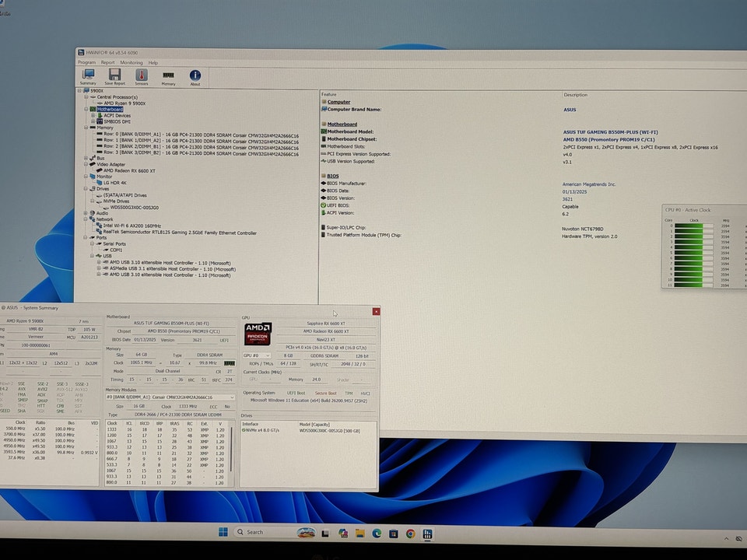Image resolution: width=747 pixels, height=560 pixels.
Task: Open the Help menu
Action: pos(153,63)
